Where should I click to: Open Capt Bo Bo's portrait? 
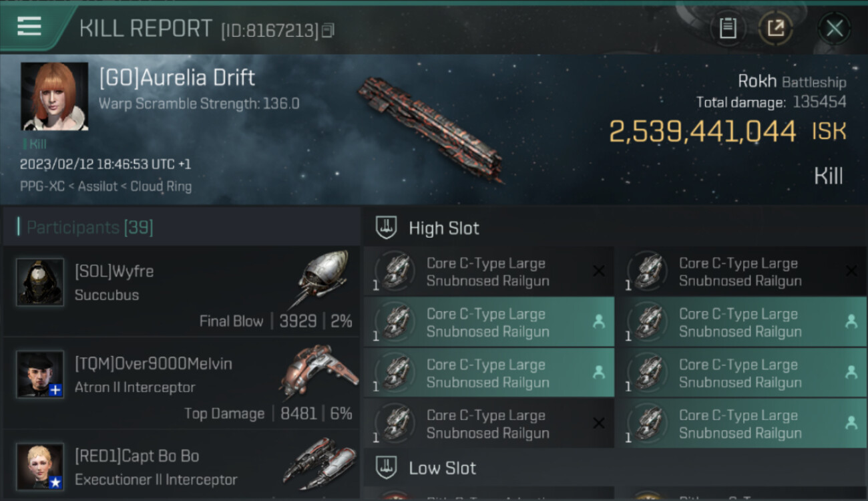click(x=40, y=466)
